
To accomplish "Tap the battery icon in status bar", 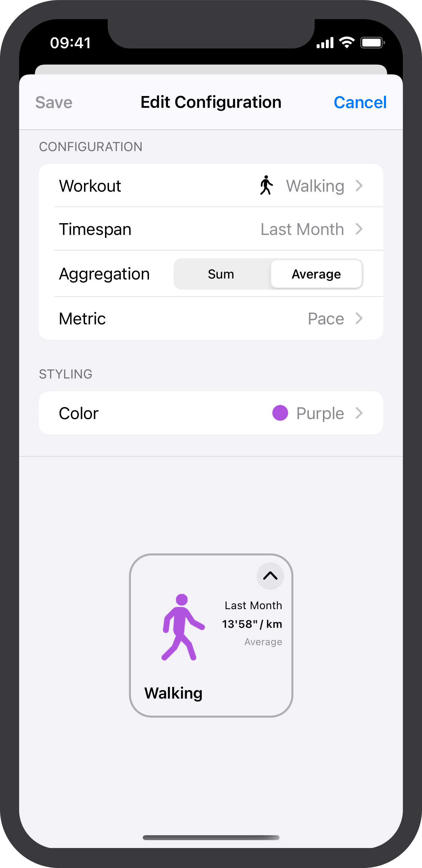I will click(372, 43).
